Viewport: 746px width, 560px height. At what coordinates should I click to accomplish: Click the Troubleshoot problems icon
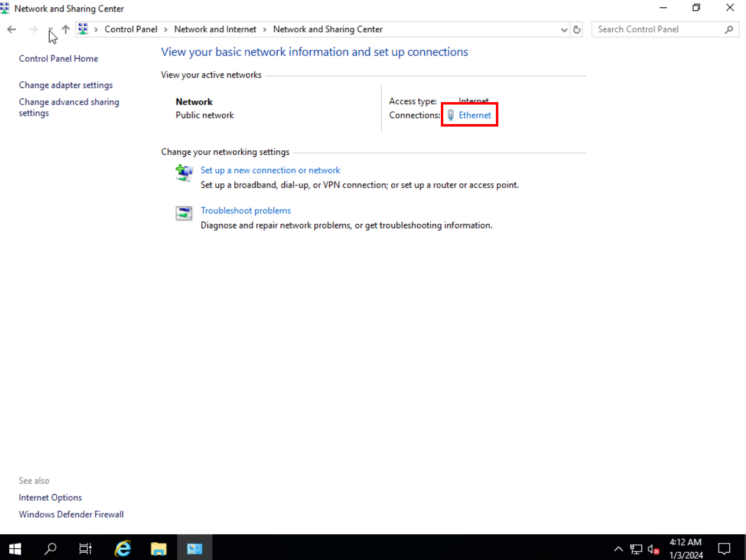[184, 213]
